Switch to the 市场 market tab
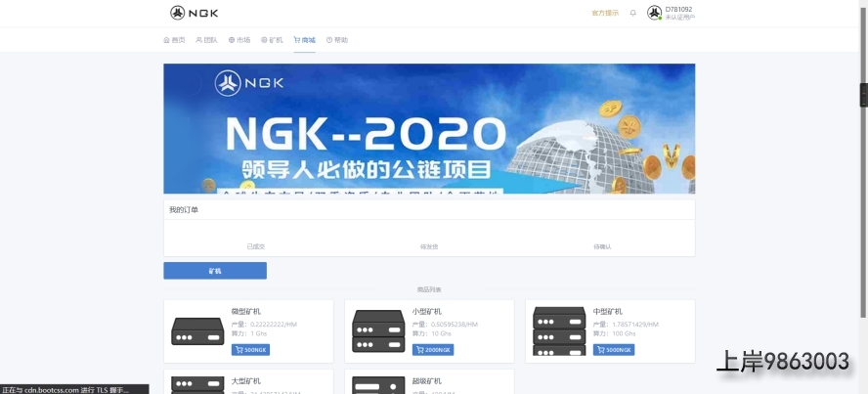The height and width of the screenshot is (394, 868). click(239, 40)
